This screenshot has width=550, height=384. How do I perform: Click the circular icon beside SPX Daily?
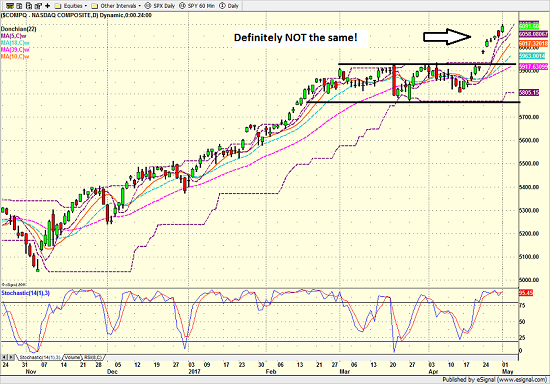coord(148,6)
